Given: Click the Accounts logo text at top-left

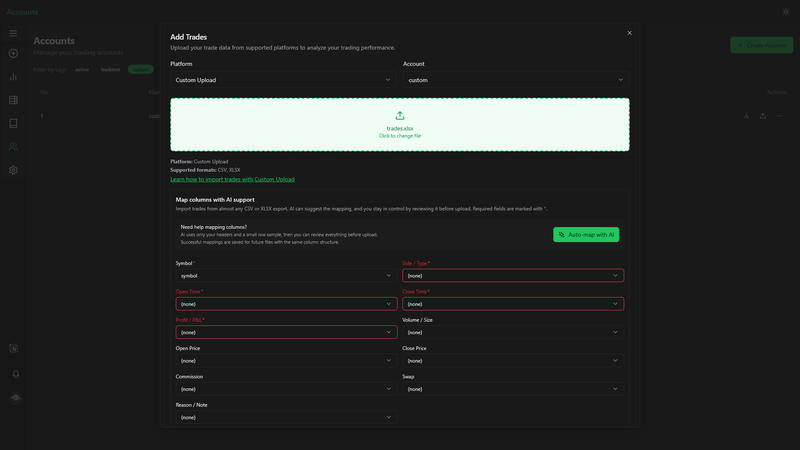Looking at the screenshot, I should pos(22,12).
